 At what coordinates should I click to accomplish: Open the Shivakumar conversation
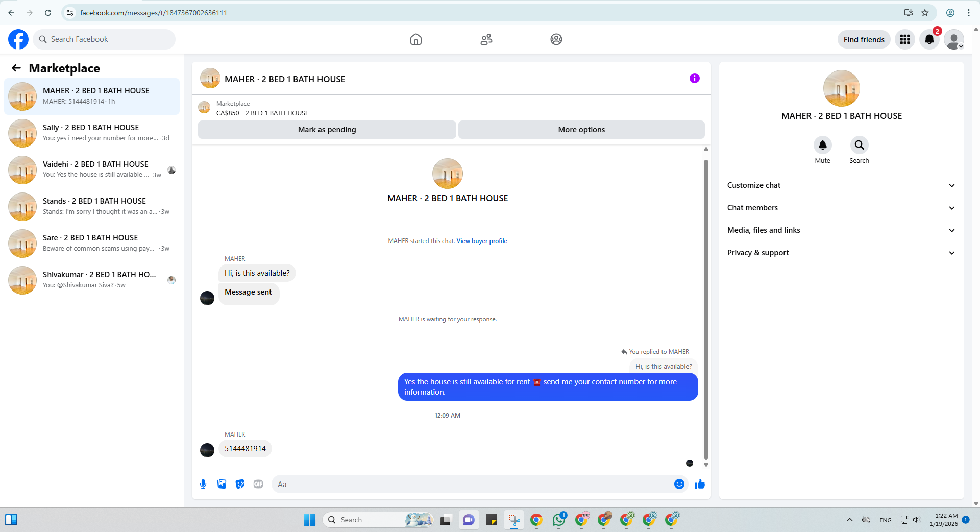92,280
